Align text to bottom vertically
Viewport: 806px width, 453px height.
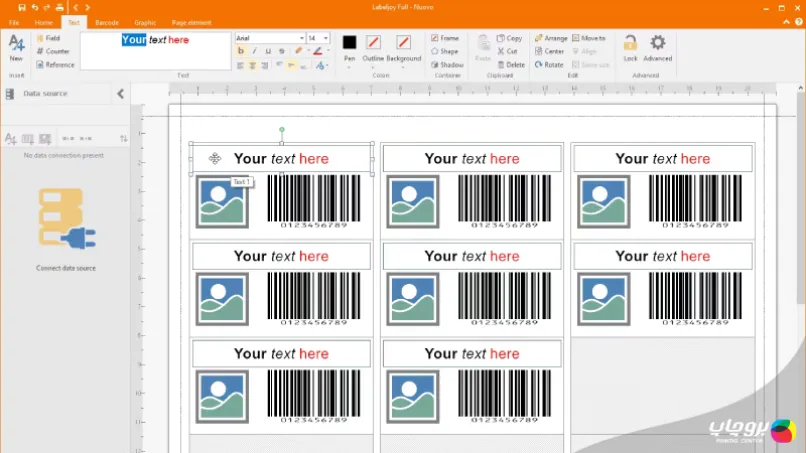[304, 65]
